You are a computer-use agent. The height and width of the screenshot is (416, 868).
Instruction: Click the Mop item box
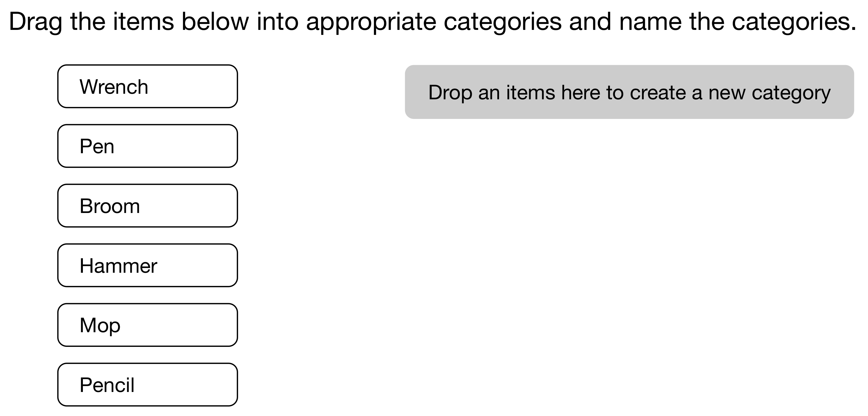148,325
